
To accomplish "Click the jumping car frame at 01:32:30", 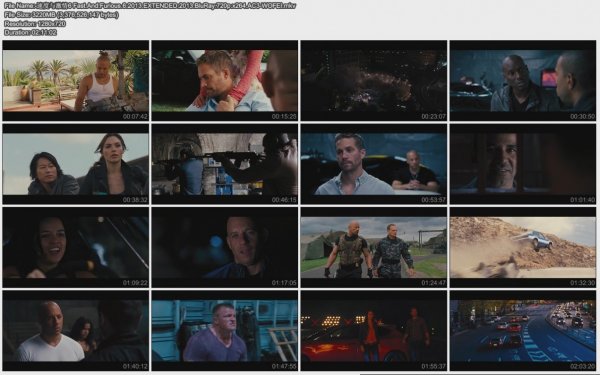I will pyautogui.click(x=523, y=247).
